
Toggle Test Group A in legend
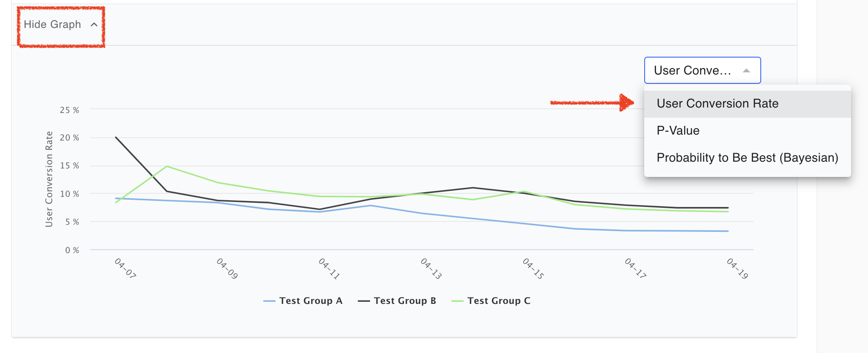(303, 301)
